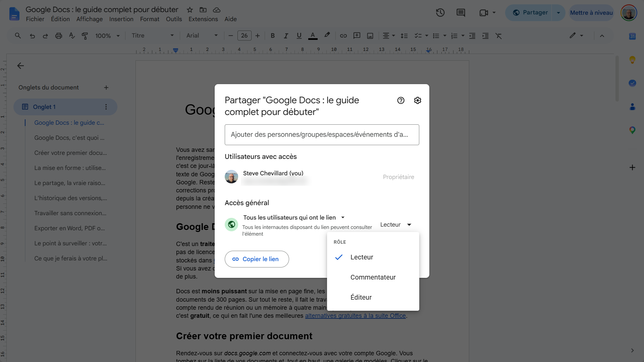Select the Lecteur role
The image size is (644, 362).
(x=373, y=257)
